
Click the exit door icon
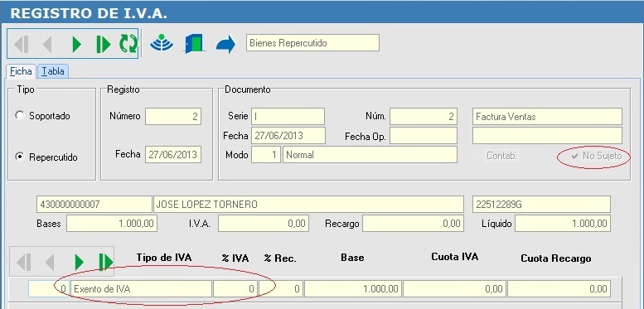point(194,44)
